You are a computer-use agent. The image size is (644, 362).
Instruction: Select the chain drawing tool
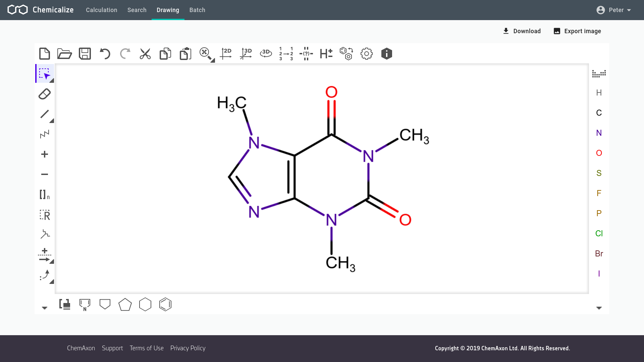pos(45,134)
